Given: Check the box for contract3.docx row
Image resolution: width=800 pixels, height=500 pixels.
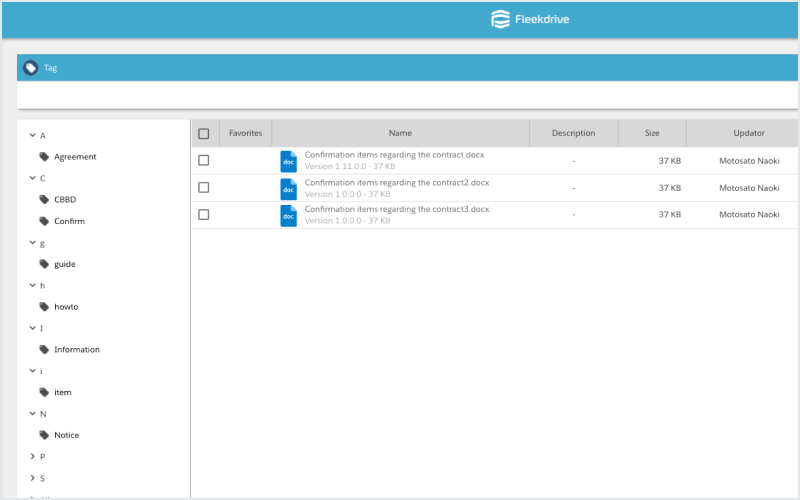Looking at the screenshot, I should pyautogui.click(x=204, y=214).
